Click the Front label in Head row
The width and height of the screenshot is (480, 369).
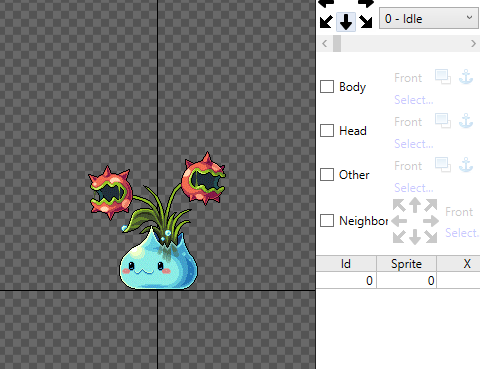[408, 122]
